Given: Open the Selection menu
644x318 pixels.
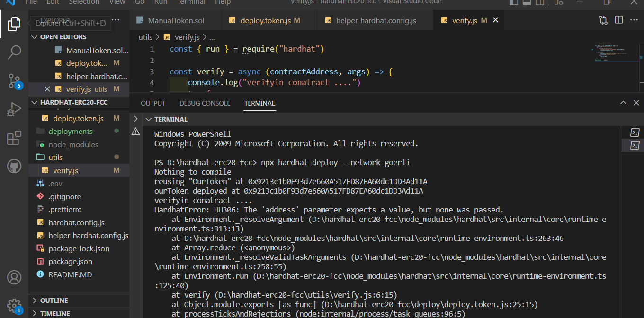Looking at the screenshot, I should point(84,2).
